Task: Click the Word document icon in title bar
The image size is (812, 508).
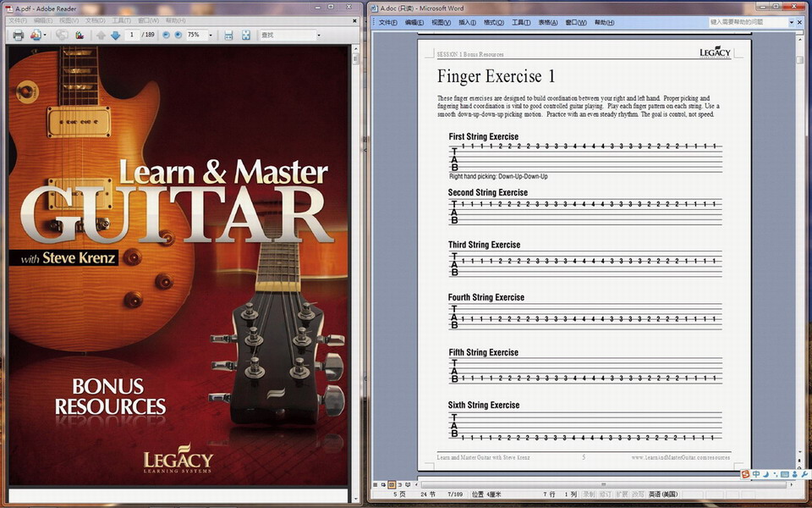Action: [375, 8]
